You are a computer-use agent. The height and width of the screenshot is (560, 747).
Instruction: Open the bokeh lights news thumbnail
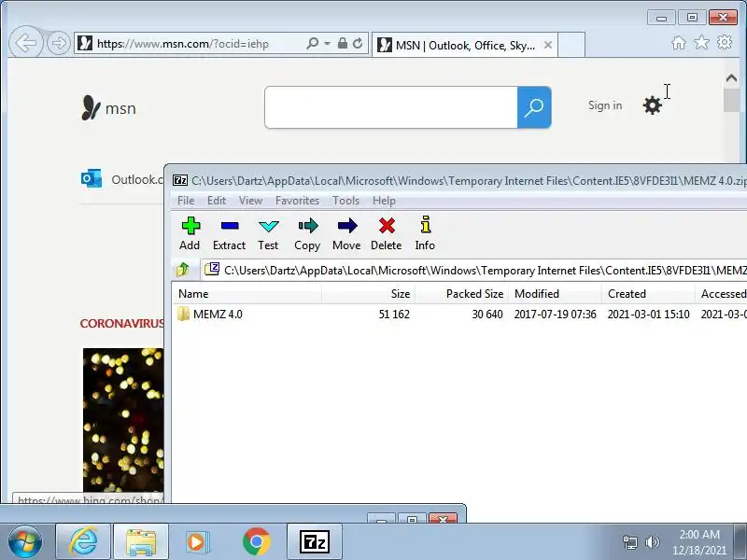[x=123, y=419]
